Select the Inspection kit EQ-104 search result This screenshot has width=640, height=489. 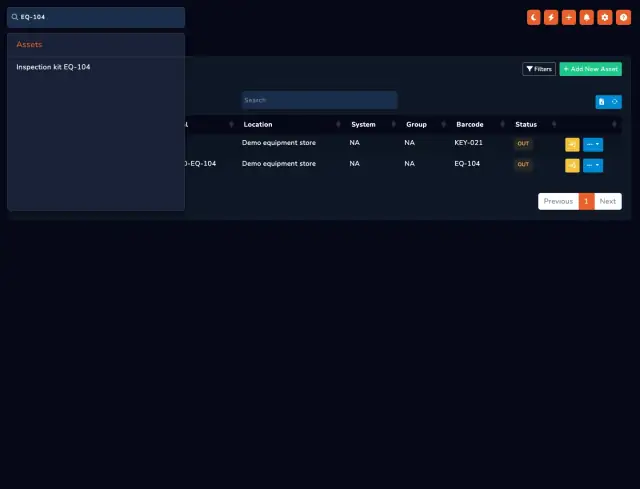pos(53,67)
